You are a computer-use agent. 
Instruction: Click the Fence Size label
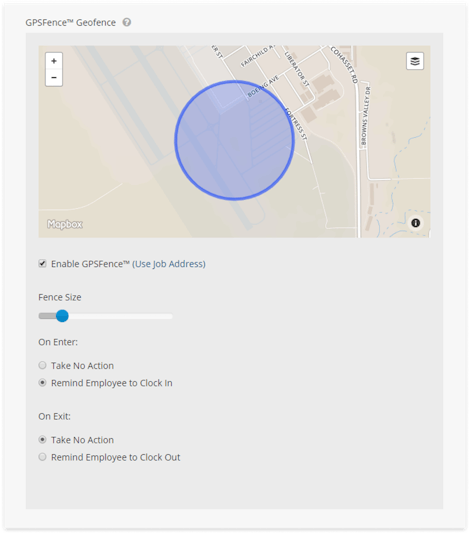[x=60, y=297]
